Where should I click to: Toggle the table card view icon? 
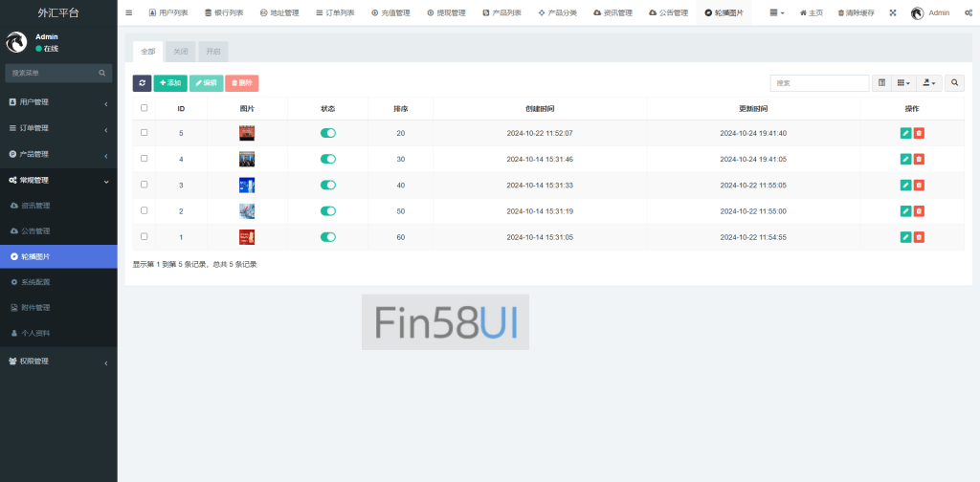881,83
